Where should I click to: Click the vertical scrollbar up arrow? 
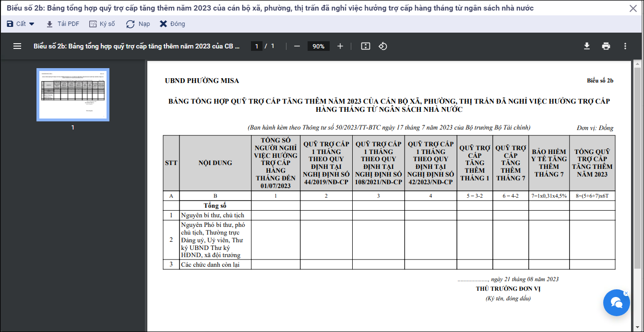pyautogui.click(x=637, y=63)
